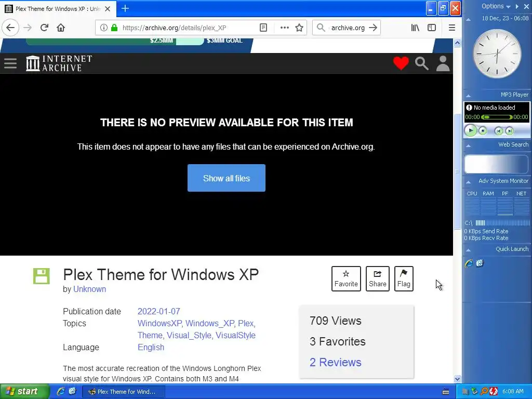The width and height of the screenshot is (532, 399).
Task: Stop playback in MP3 Player
Action: click(483, 130)
